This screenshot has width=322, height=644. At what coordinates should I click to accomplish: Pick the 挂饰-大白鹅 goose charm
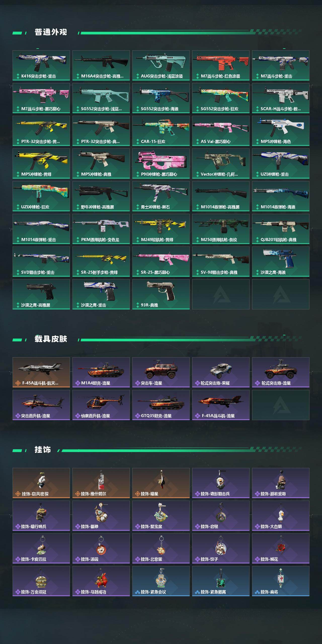(x=281, y=516)
